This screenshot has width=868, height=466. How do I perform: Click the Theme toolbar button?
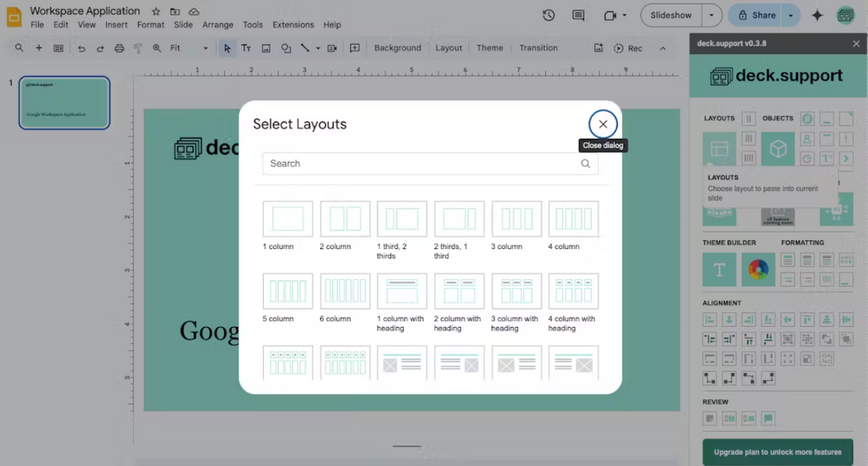490,48
